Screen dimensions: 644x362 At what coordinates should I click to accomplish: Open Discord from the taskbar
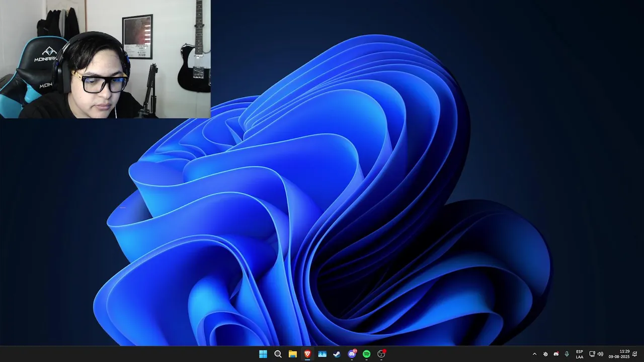pyautogui.click(x=352, y=354)
